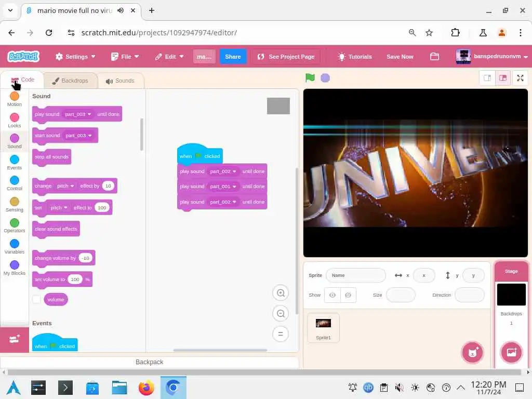Click the block palette vertical scrollbar

141,135
